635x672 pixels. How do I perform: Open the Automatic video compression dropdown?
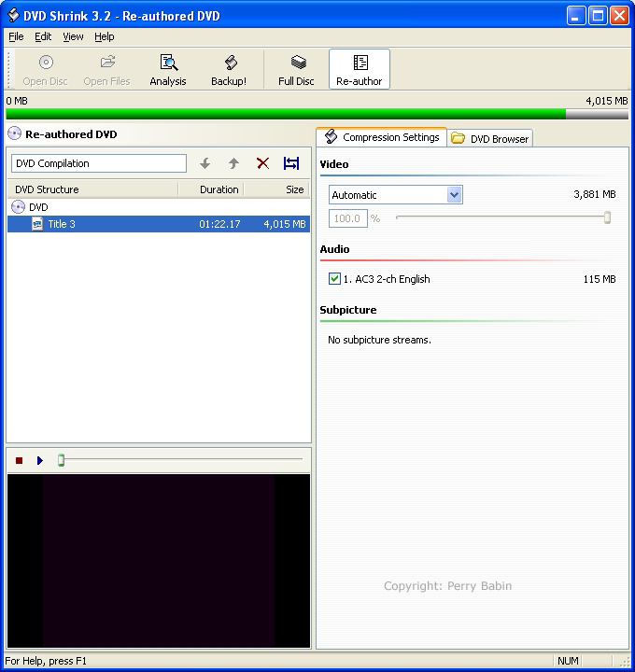[455, 195]
